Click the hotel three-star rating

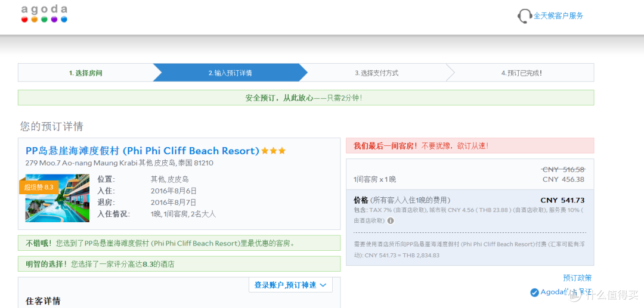(x=273, y=151)
